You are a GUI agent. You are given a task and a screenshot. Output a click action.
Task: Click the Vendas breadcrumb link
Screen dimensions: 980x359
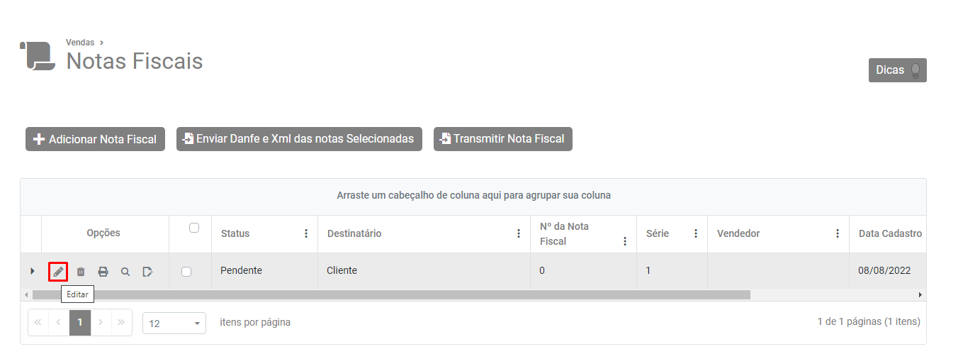(80, 43)
